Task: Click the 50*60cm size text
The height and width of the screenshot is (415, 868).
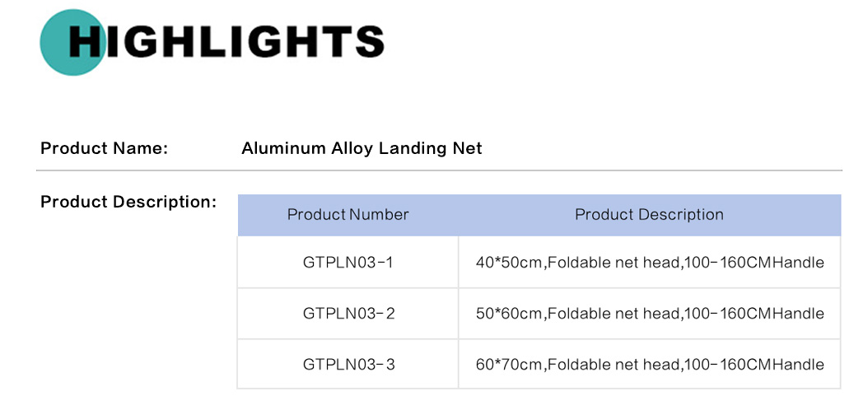Action: pos(509,314)
